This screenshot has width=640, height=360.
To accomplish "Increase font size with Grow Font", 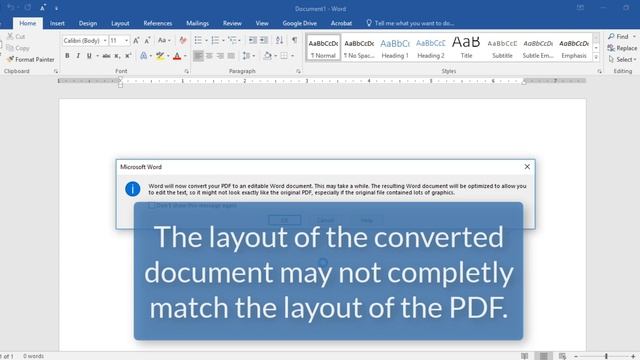I will (136, 40).
